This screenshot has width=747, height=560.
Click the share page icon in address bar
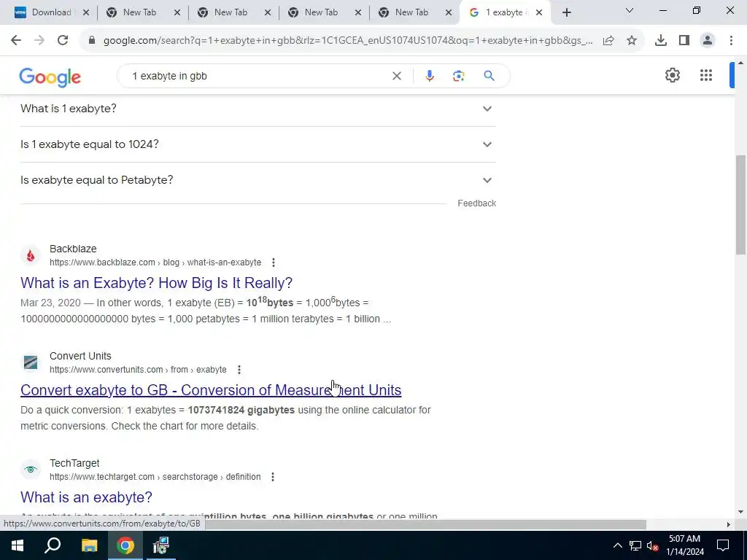[x=608, y=41]
